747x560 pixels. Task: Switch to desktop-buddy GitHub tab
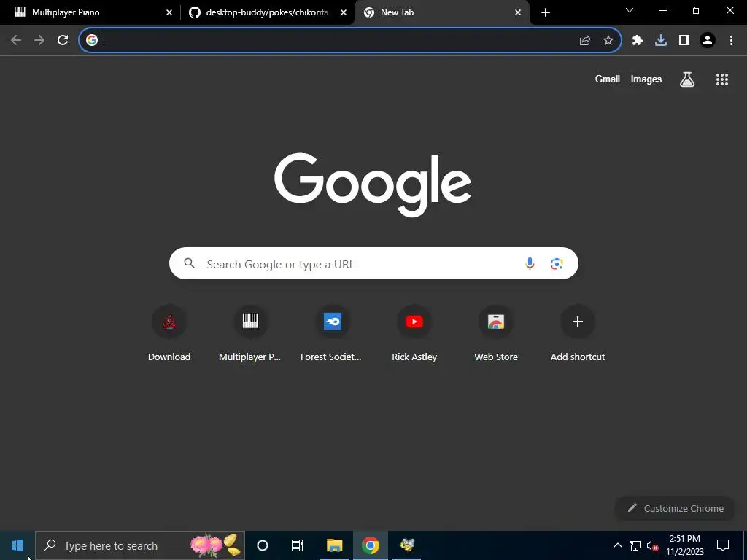pyautogui.click(x=267, y=12)
